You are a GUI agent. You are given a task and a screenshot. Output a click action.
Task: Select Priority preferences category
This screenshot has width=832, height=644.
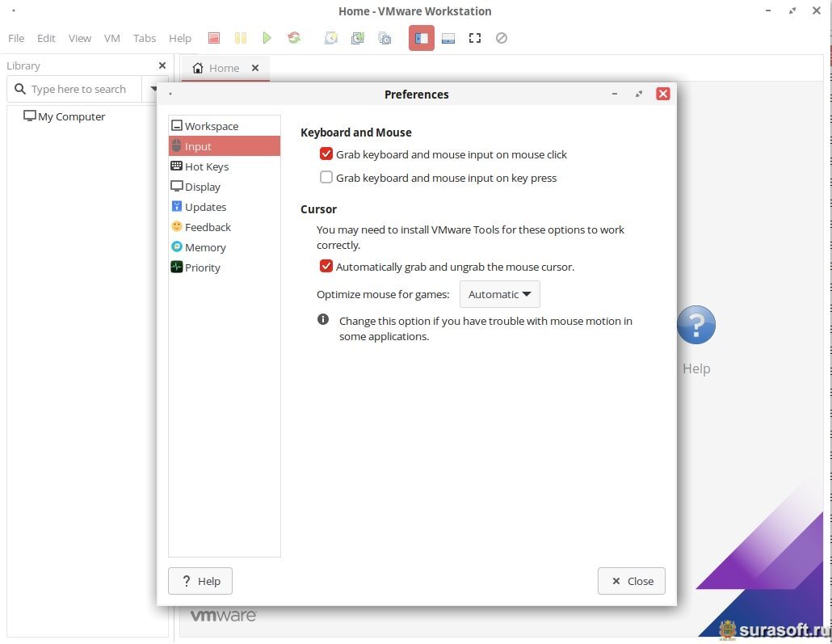(x=225, y=267)
